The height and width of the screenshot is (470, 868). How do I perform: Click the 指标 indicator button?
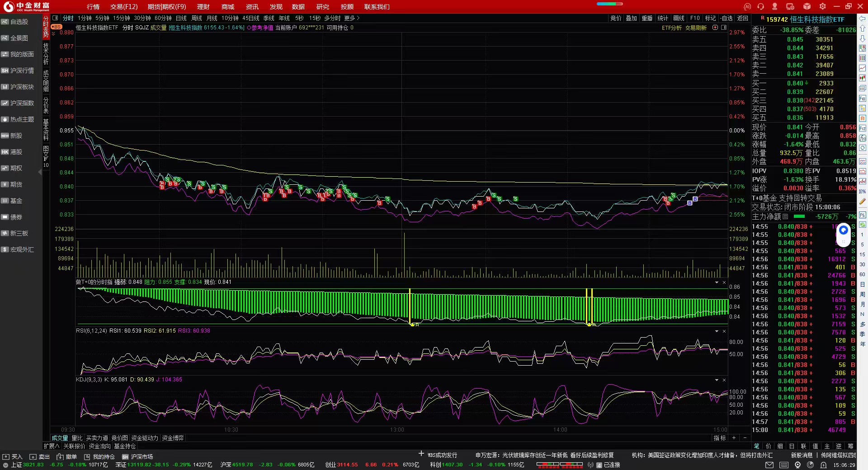click(x=720, y=438)
